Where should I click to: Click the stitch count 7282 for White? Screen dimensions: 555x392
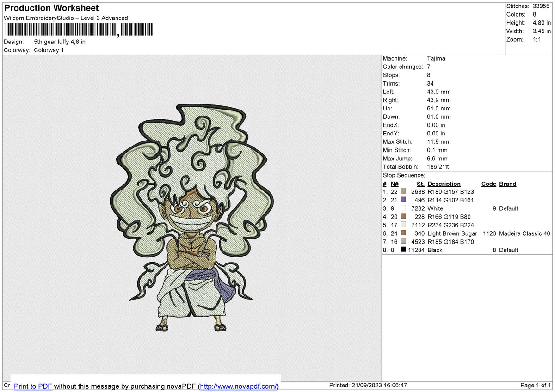click(418, 208)
